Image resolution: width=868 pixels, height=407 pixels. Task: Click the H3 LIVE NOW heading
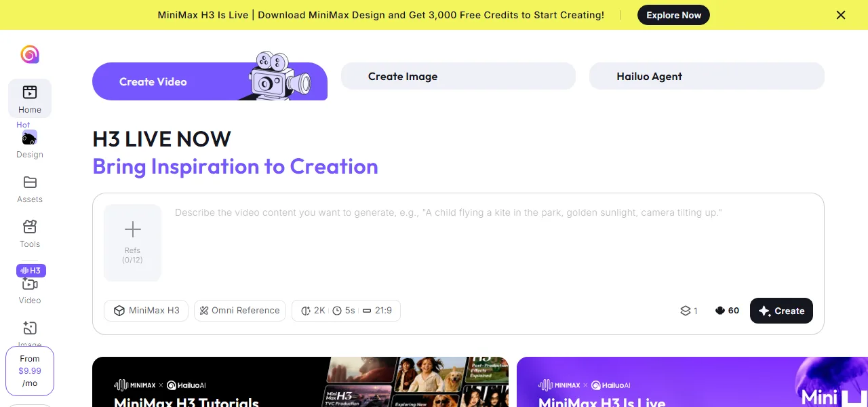coord(161,139)
